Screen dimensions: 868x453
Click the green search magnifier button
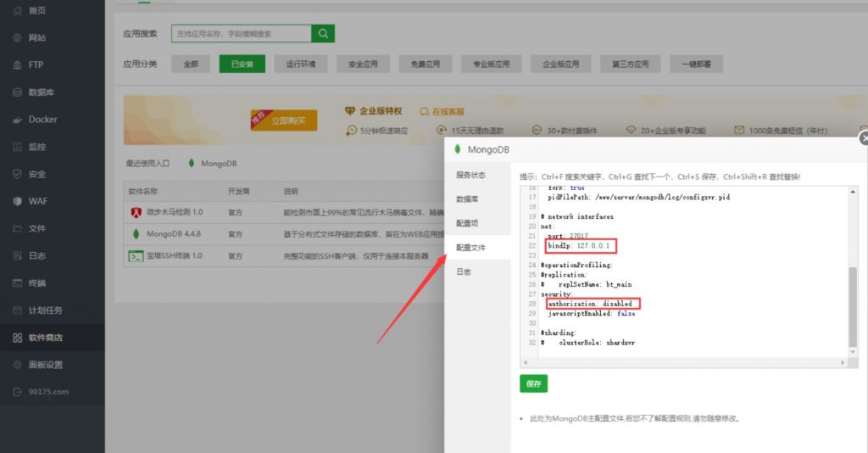point(323,34)
